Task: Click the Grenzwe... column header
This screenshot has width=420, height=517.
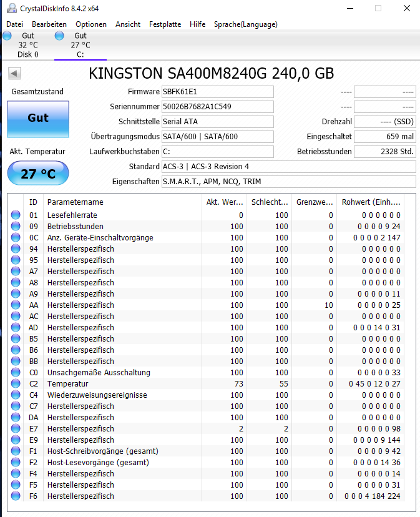Action: (x=315, y=202)
